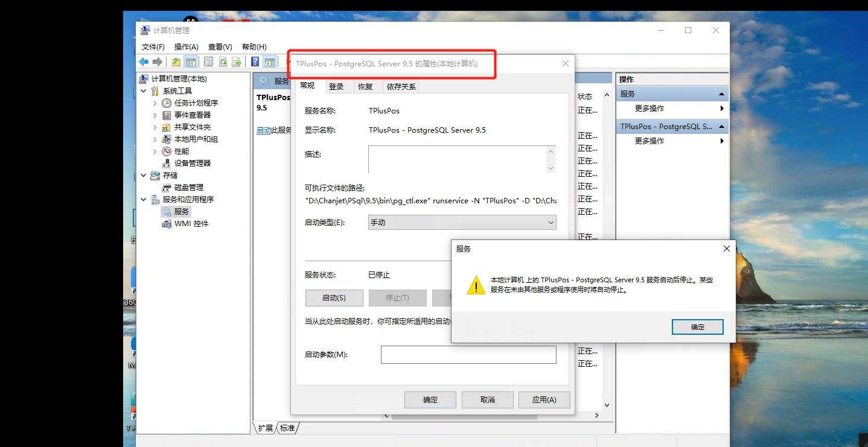868x447 pixels.
Task: Open the 帮助(H) menu
Action: click(x=254, y=47)
